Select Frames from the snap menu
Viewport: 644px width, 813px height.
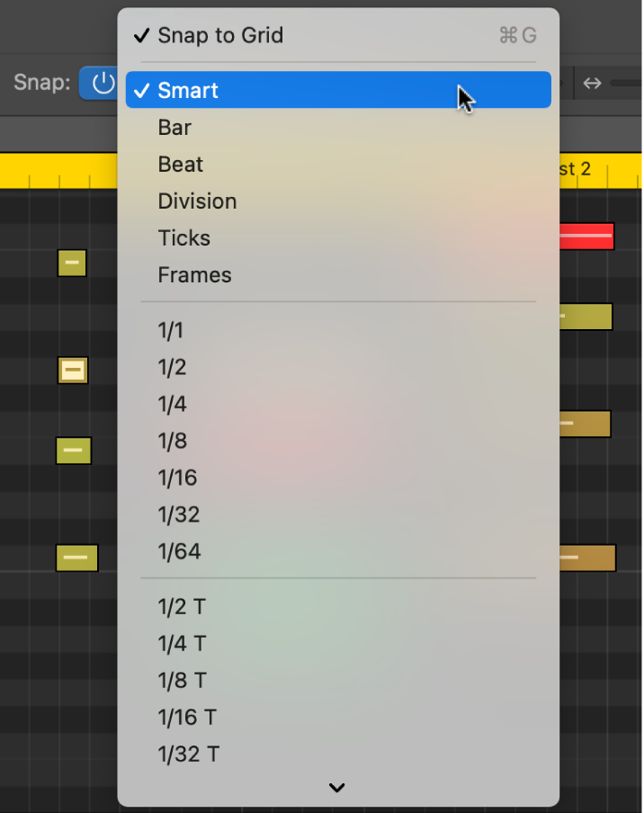coord(194,275)
